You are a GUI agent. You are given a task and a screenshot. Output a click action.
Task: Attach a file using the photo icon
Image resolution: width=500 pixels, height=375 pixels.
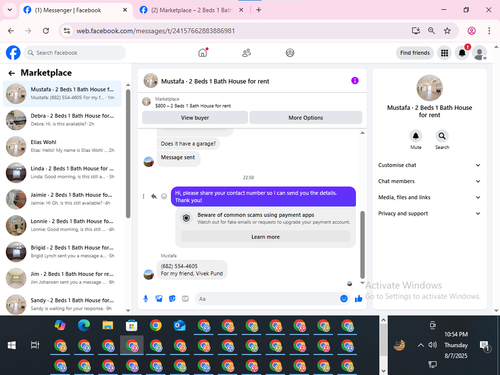159,299
